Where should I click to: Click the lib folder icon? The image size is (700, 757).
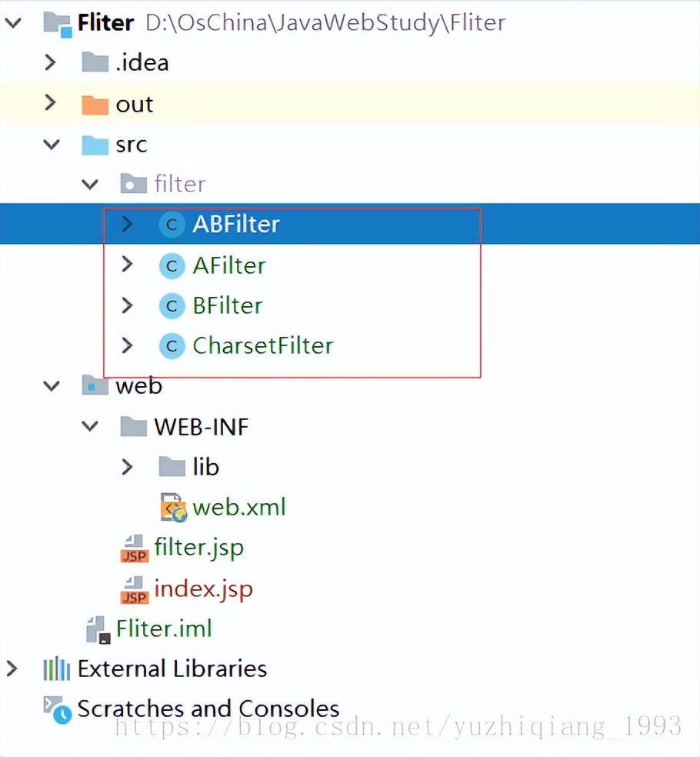click(172, 466)
